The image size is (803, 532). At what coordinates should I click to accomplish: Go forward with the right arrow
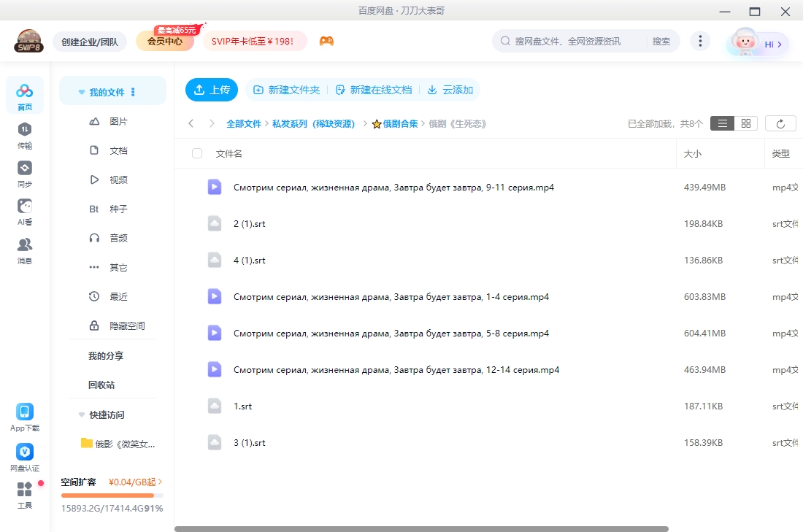click(212, 123)
